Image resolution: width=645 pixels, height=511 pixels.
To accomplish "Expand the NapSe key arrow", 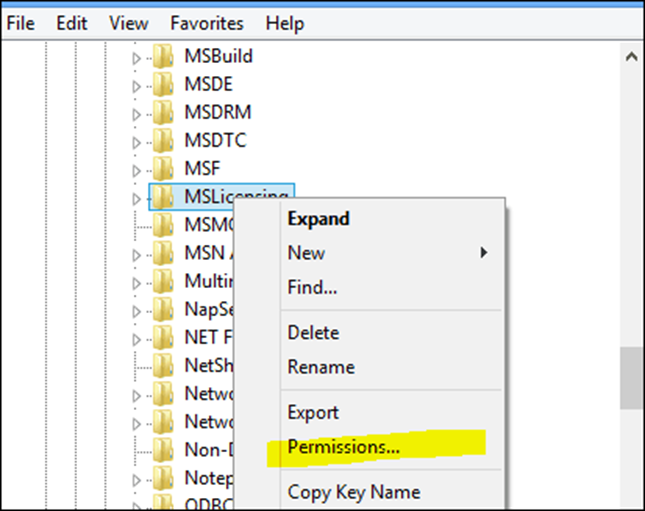I will pyautogui.click(x=137, y=311).
